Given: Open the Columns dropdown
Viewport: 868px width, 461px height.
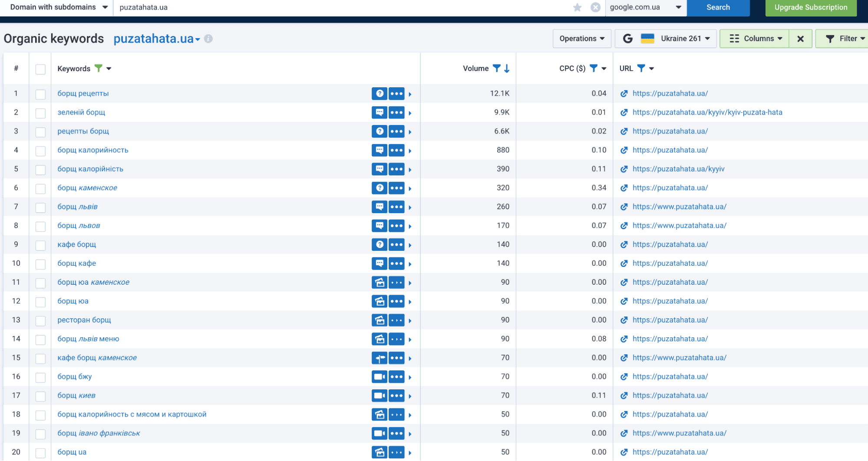Looking at the screenshot, I should [755, 39].
